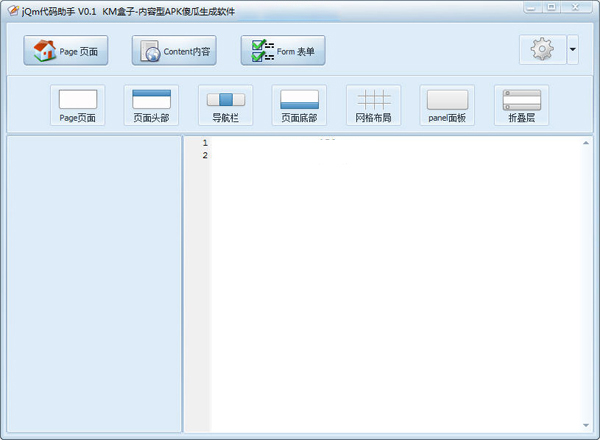Click the empty left side panel

tap(94, 285)
